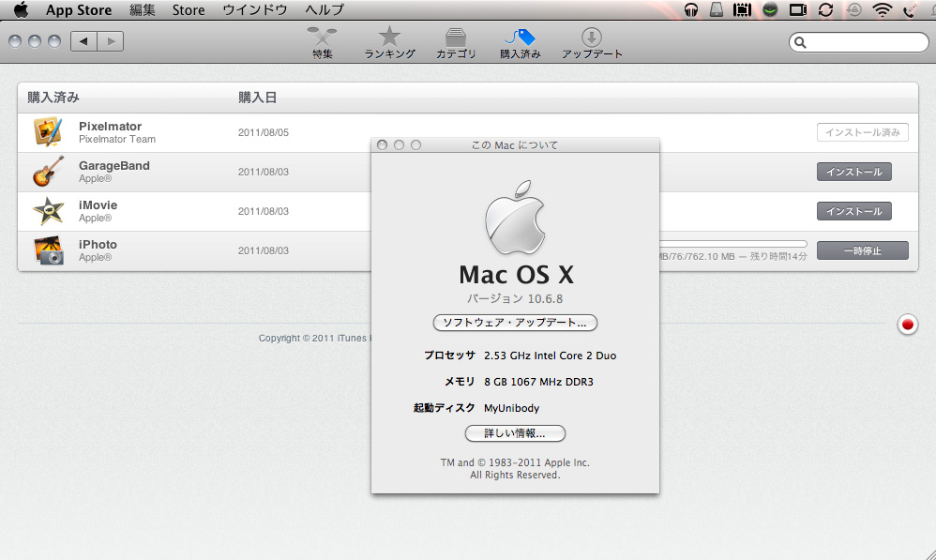Click the sync arrows menu bar icon
936x560 pixels.
825,9
